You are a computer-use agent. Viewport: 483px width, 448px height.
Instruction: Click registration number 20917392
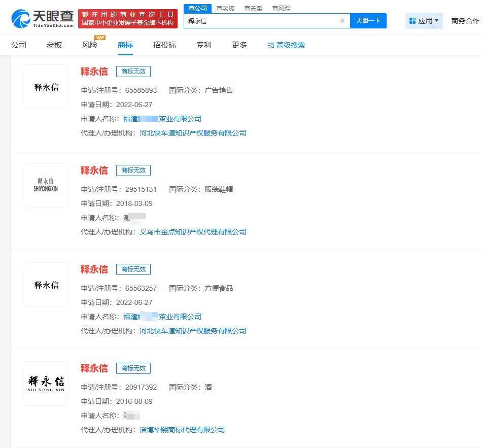tap(141, 387)
